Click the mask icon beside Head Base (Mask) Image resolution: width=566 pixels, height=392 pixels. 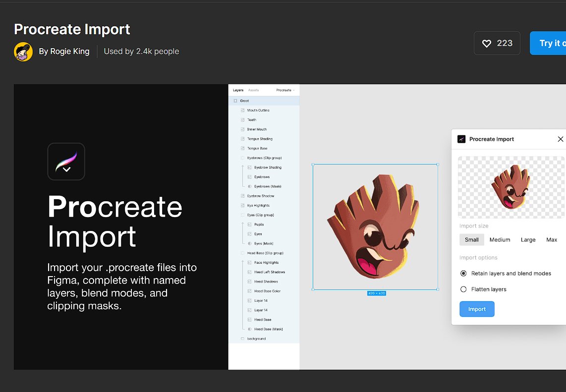[x=250, y=329]
